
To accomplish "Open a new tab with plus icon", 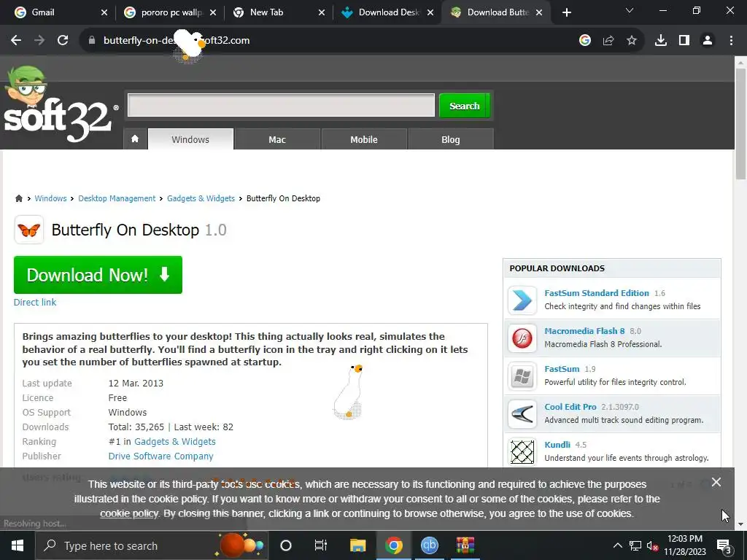I will point(566,13).
